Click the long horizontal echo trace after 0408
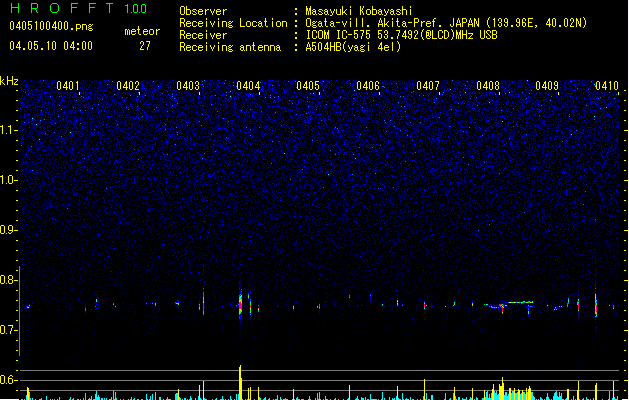 520,302
